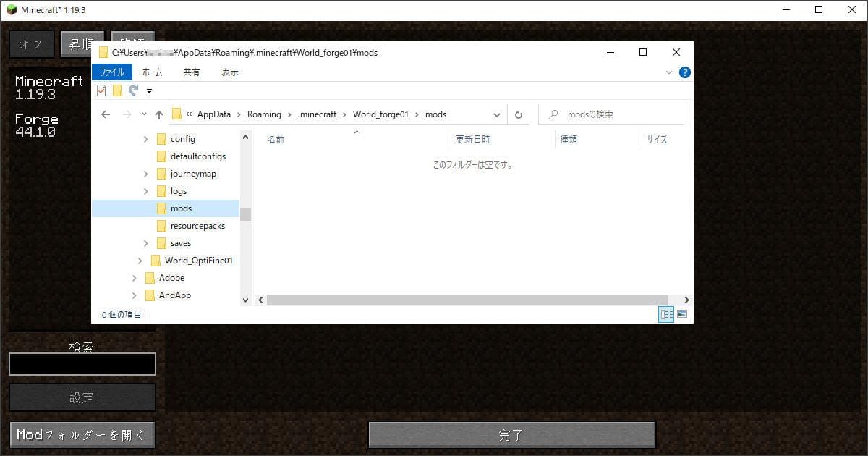This screenshot has width=868, height=456.
Task: Expand config folder in tree
Action: click(145, 139)
